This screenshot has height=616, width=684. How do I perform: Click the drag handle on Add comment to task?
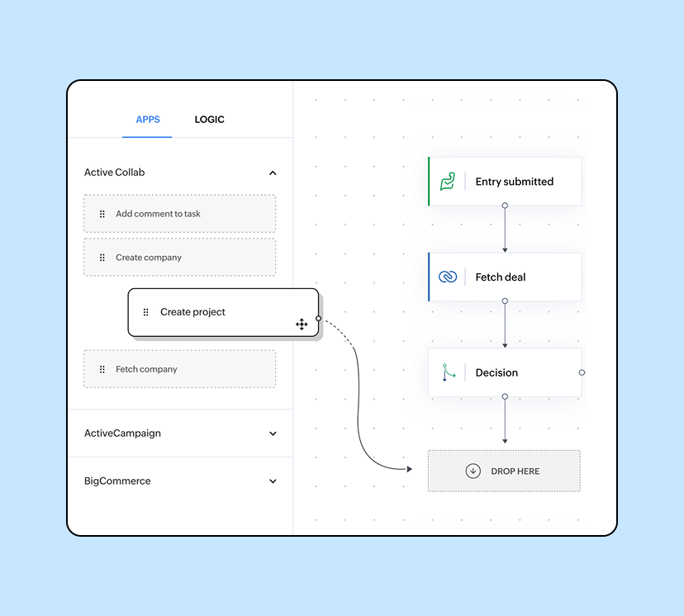[x=102, y=213]
